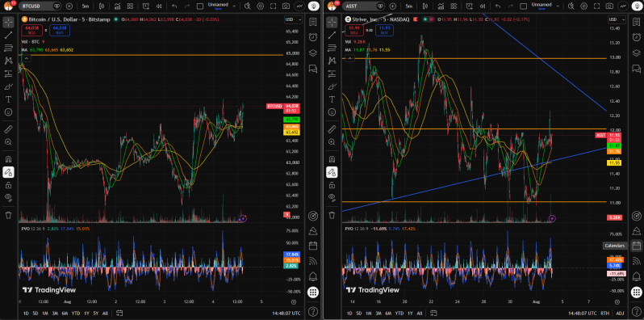
Task: Click the BUY 11.93 button in ASST chart
Action: [x=384, y=31]
